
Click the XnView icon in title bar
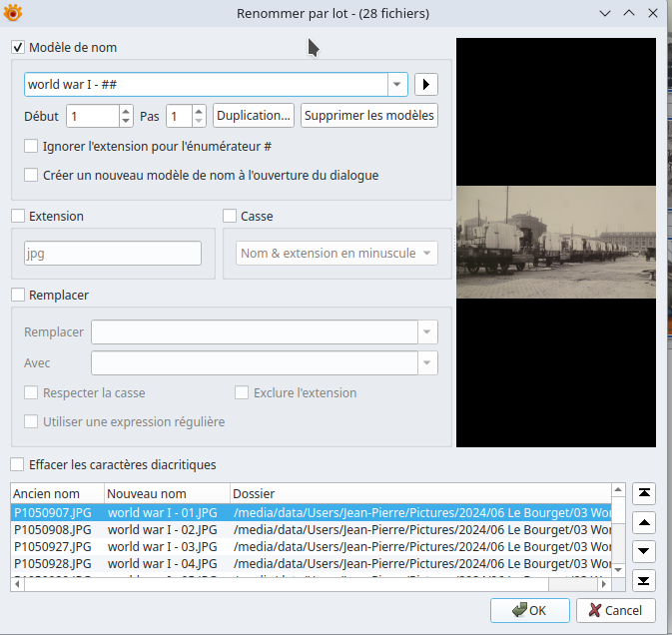click(x=13, y=13)
